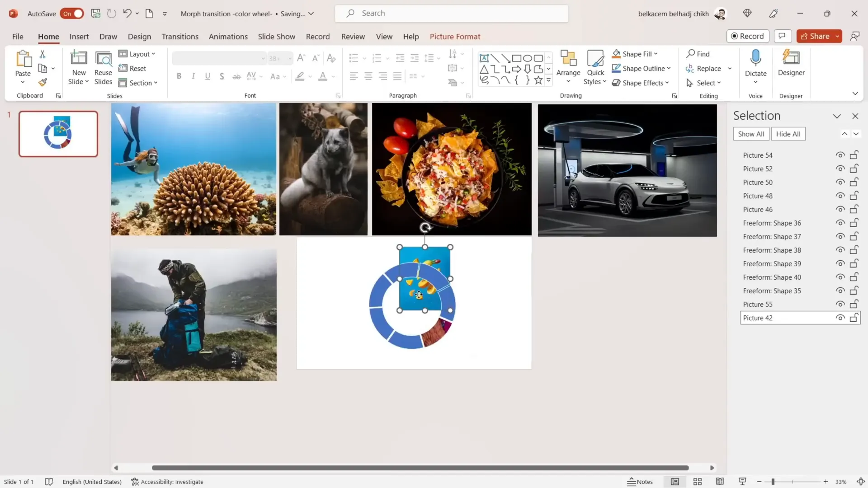The width and height of the screenshot is (868, 488).
Task: Click the font color swatch
Action: (323, 76)
